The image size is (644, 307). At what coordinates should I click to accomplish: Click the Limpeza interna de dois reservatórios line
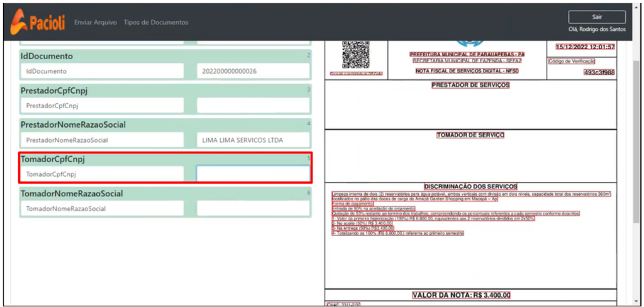(x=472, y=194)
